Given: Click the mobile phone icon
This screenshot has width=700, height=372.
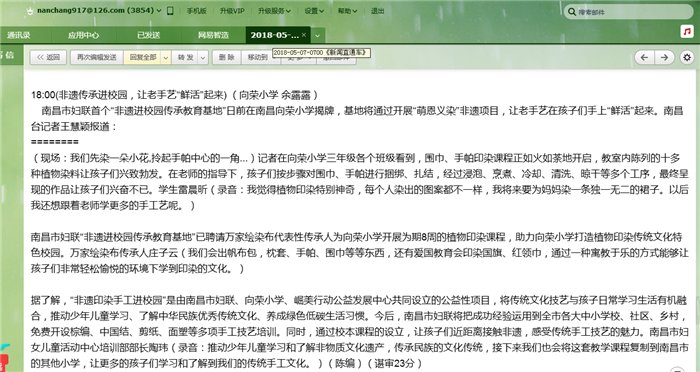Looking at the screenshot, I should coord(170,11).
